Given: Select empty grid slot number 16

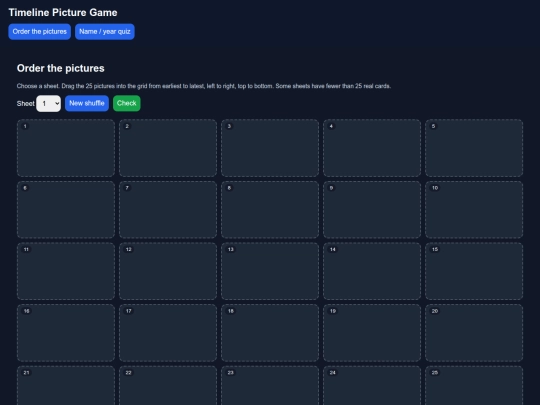Looking at the screenshot, I should 66,333.
